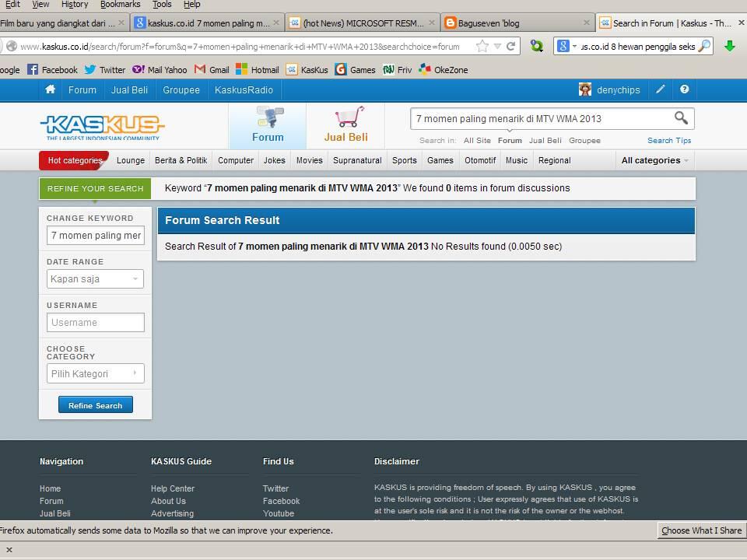This screenshot has width=747, height=560.
Task: Click Regional category link
Action: tap(555, 160)
